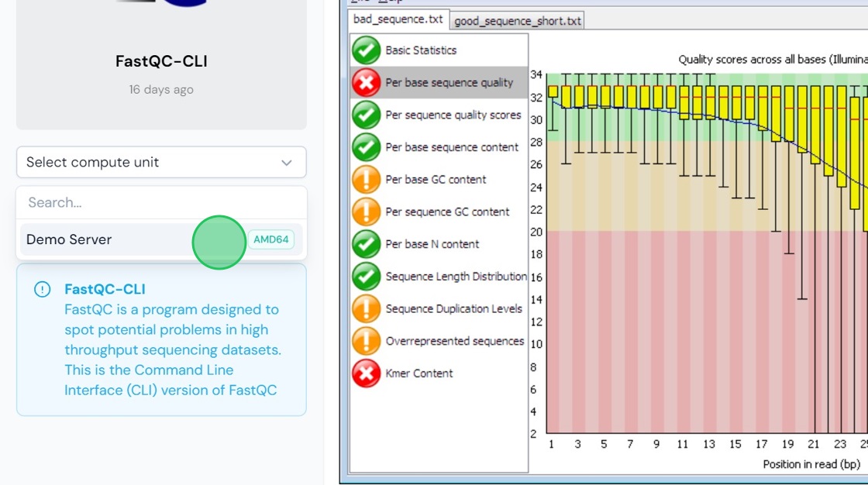The width and height of the screenshot is (868, 485).
Task: Open the Select compute unit dropdown
Action: click(x=161, y=162)
